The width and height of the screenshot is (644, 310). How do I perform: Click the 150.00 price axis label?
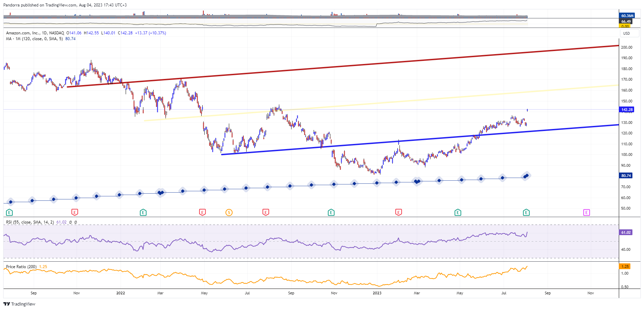point(627,101)
